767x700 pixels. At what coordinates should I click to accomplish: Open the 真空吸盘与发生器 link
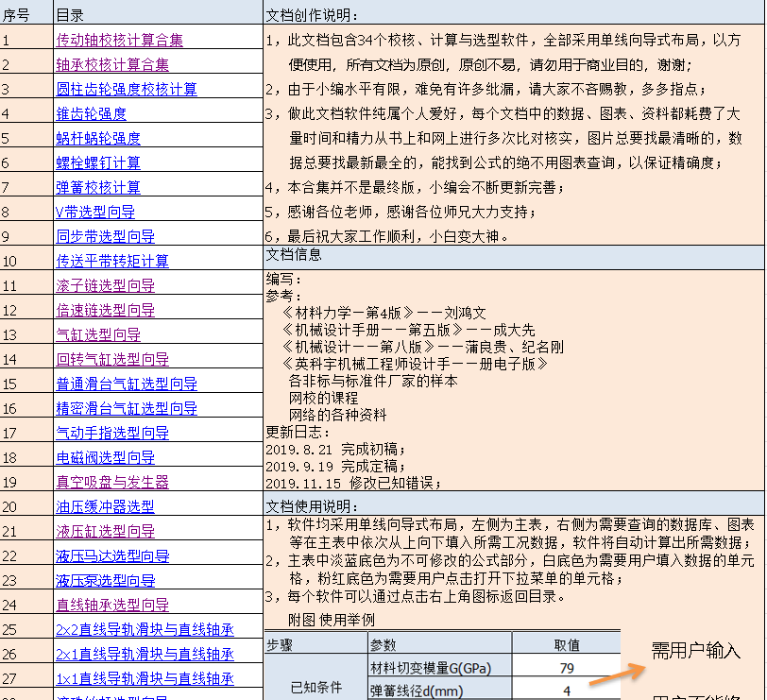point(112,482)
